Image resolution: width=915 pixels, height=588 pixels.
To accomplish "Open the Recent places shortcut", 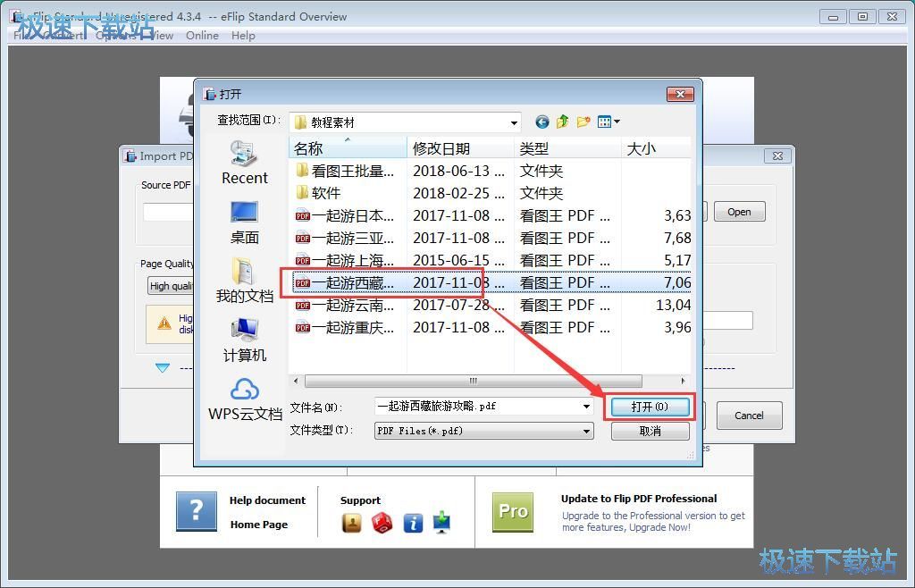I will coord(245,164).
